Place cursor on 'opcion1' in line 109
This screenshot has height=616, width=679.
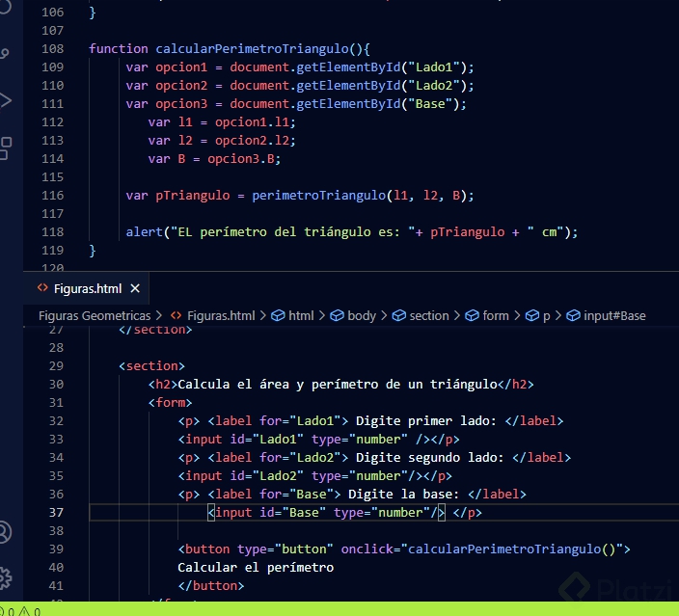[x=181, y=67]
